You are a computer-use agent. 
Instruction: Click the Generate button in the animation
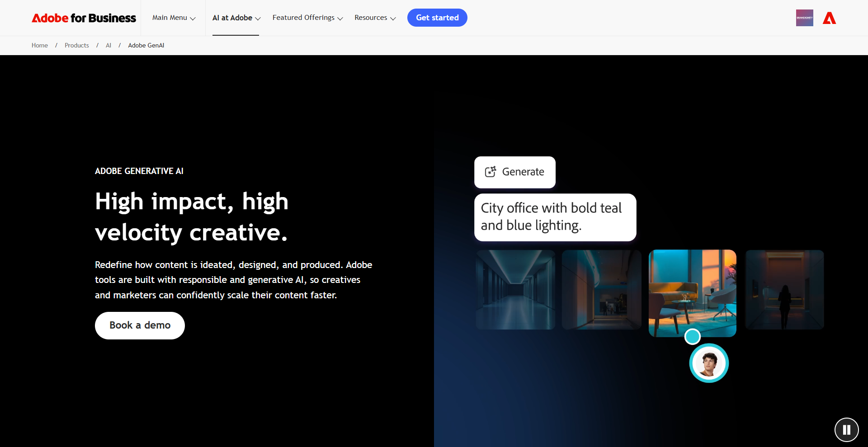(515, 172)
